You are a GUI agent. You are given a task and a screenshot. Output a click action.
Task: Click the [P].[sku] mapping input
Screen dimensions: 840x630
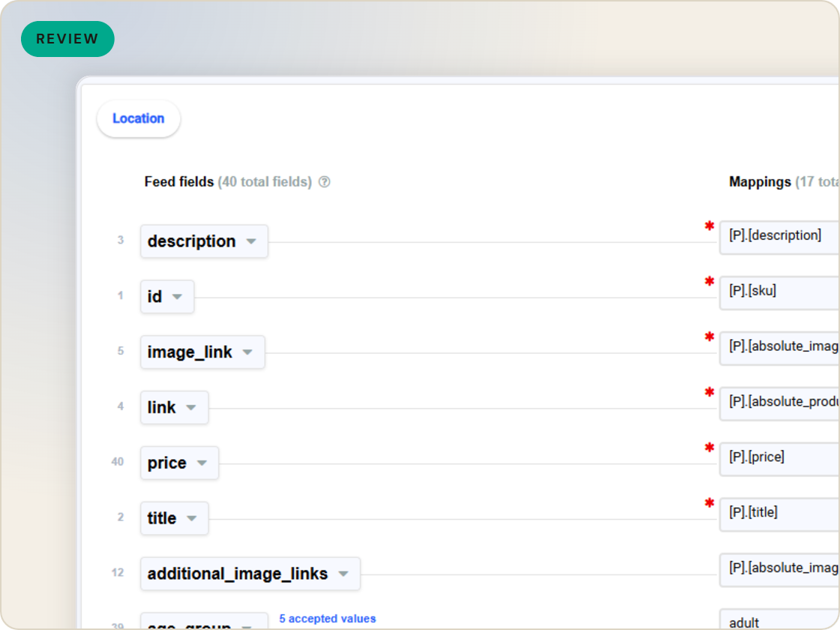[779, 292]
